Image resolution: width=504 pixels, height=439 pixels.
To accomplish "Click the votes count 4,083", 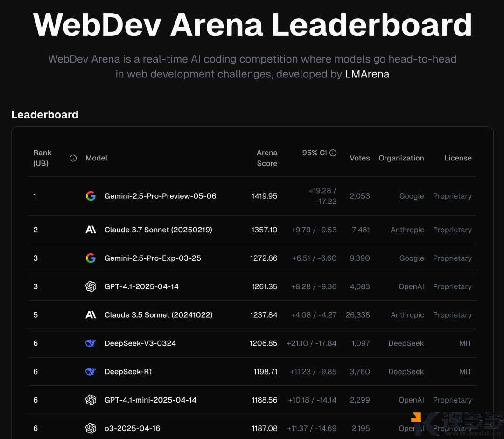I will [x=360, y=286].
